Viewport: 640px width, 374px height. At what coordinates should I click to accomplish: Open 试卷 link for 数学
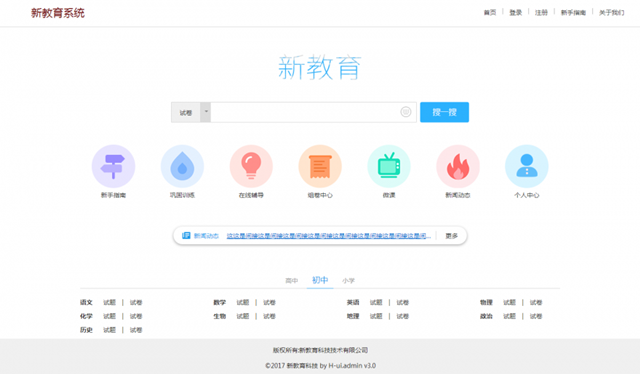(x=269, y=303)
